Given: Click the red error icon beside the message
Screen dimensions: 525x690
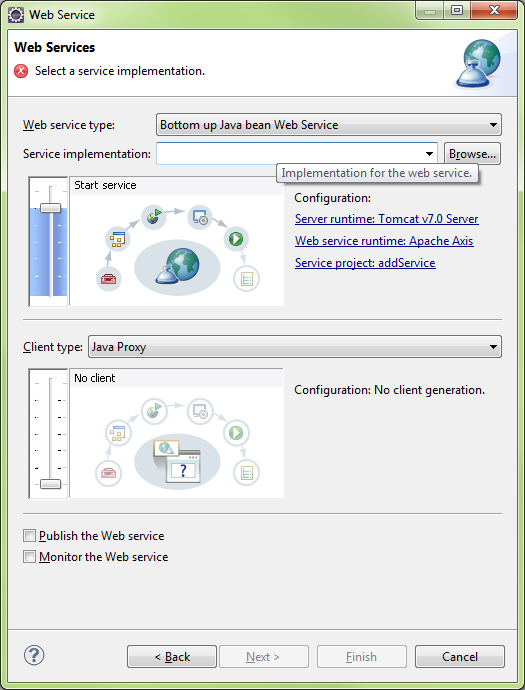Looking at the screenshot, I should (x=21, y=71).
